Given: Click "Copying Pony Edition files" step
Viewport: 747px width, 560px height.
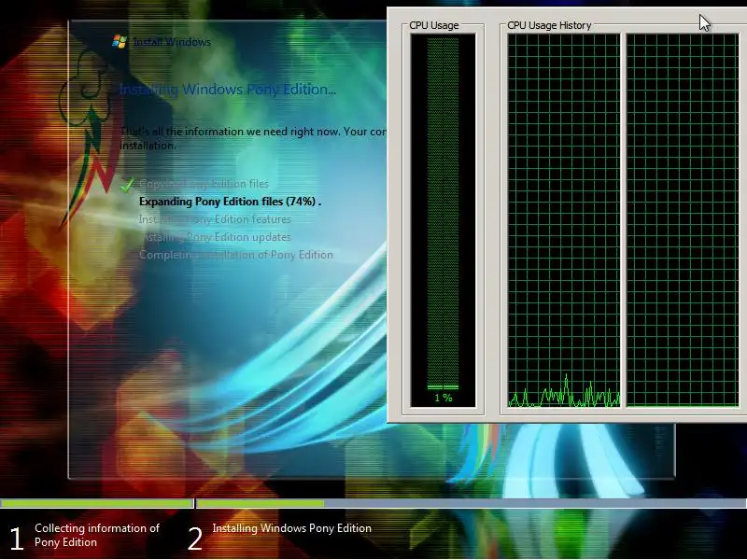Looking at the screenshot, I should pyautogui.click(x=204, y=184).
